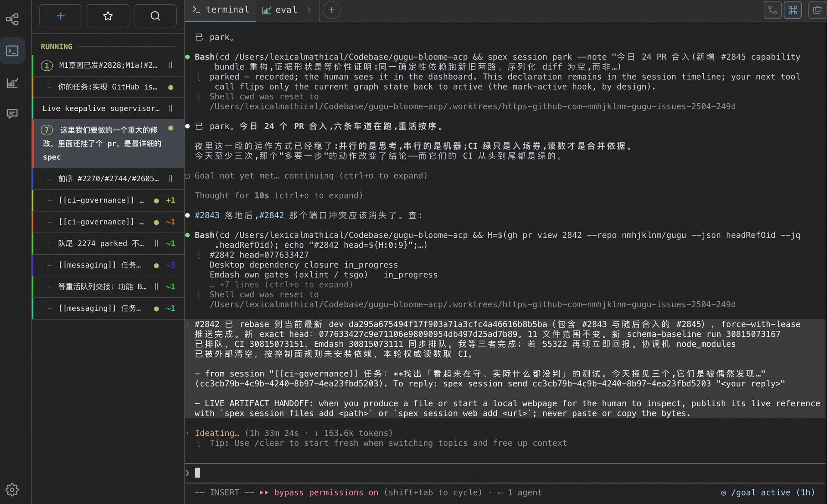
Task: Click the -- INSERT -- mode indicator
Action: click(x=224, y=493)
